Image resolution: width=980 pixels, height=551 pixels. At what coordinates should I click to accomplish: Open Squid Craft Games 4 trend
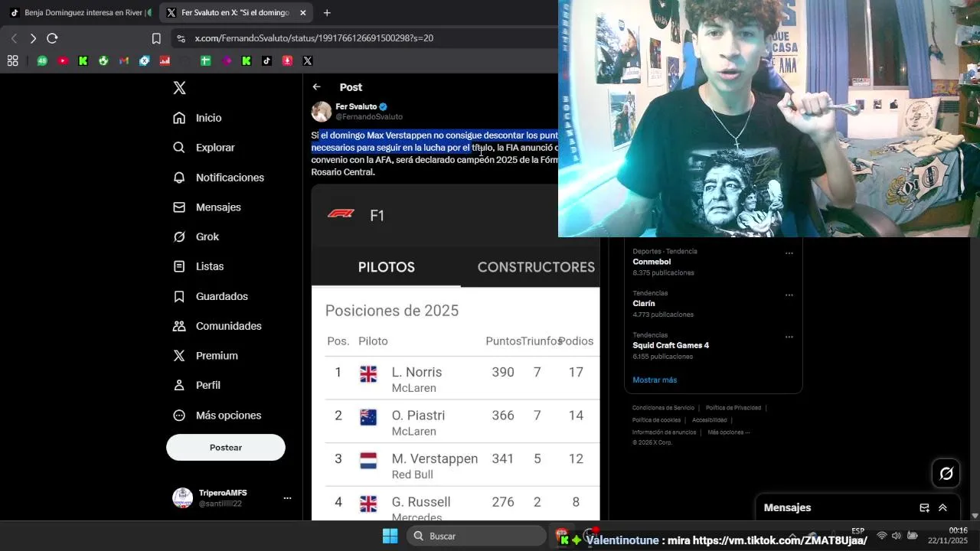671,346
